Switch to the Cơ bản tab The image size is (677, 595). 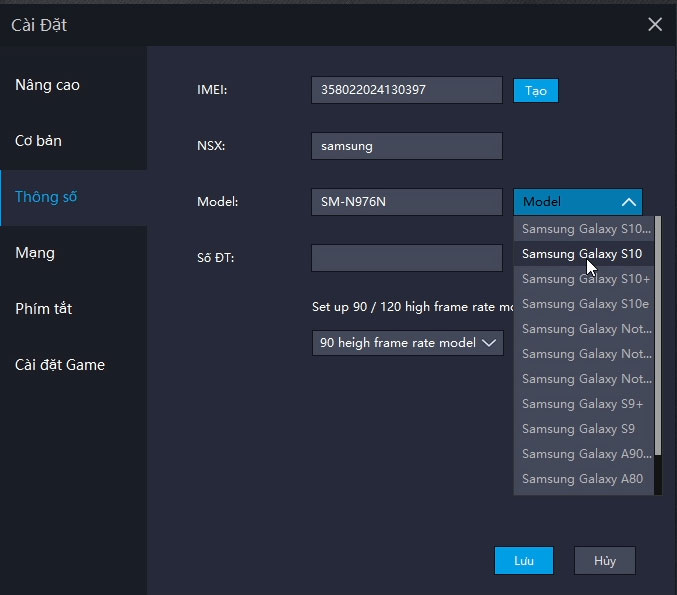38,141
